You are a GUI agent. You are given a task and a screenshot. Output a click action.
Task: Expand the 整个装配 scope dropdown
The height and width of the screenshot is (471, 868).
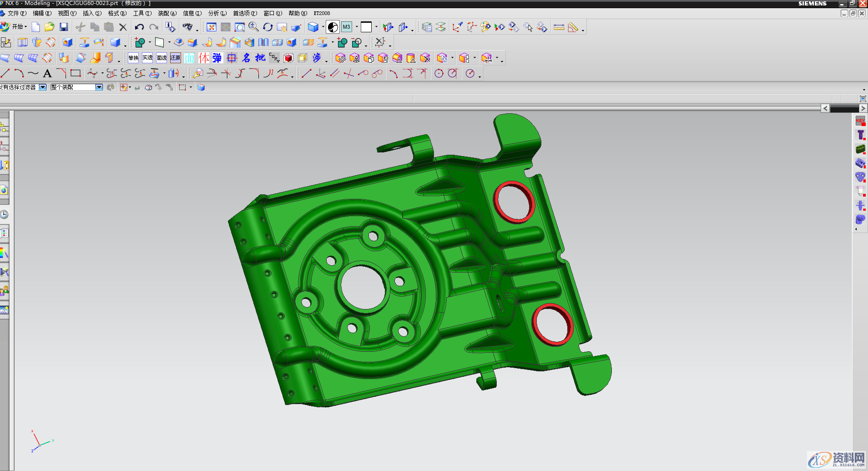99,87
